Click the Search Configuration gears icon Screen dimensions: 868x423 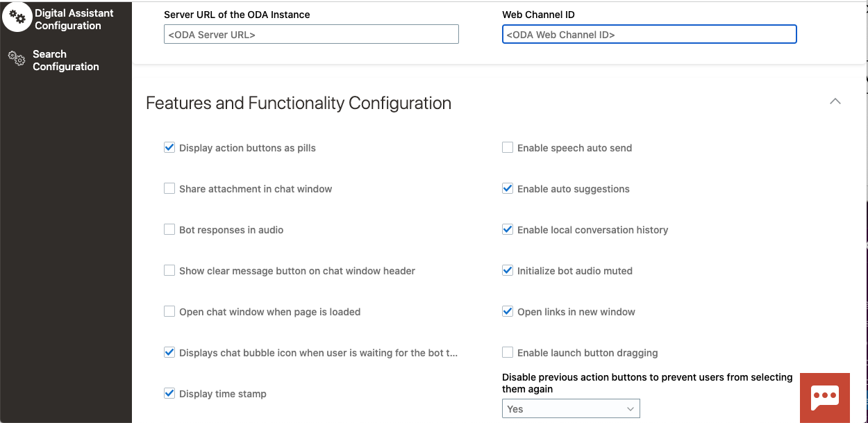[17, 59]
